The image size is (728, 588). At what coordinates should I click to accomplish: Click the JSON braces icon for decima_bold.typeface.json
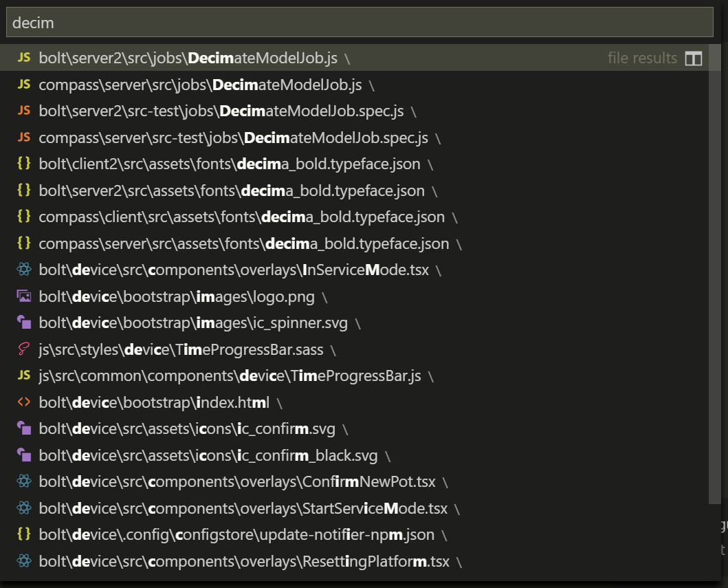point(23,164)
